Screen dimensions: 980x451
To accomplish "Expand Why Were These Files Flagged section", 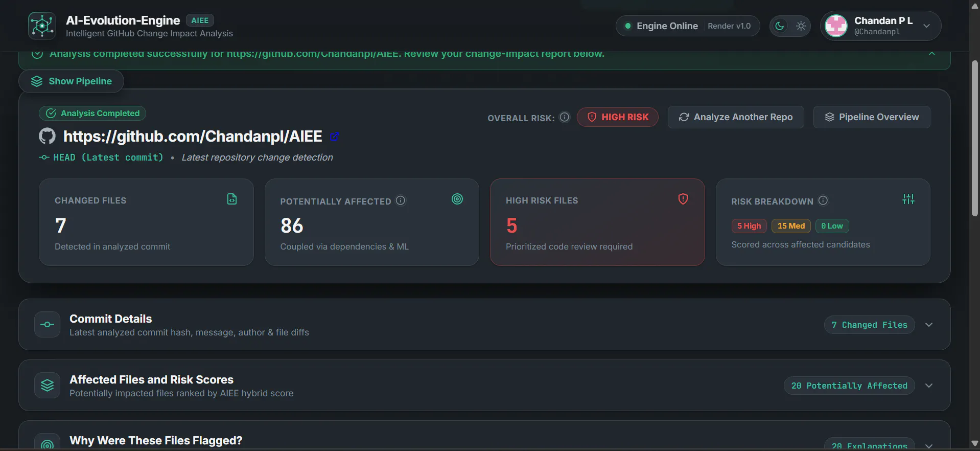I will point(929,446).
